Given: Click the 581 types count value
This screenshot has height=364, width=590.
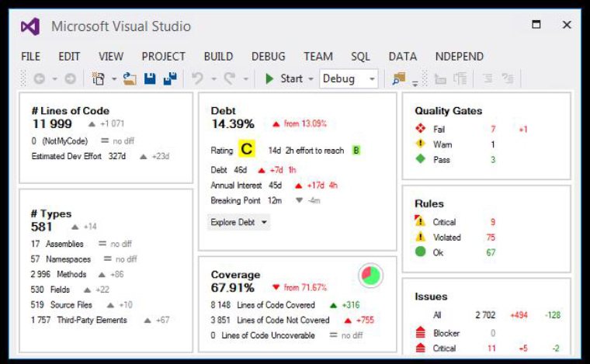Looking at the screenshot, I should [x=41, y=227].
